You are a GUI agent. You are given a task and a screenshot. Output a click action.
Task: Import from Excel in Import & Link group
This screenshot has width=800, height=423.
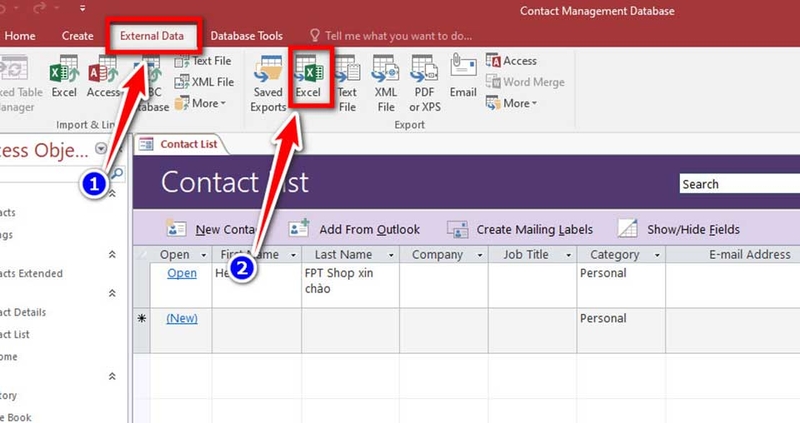64,77
